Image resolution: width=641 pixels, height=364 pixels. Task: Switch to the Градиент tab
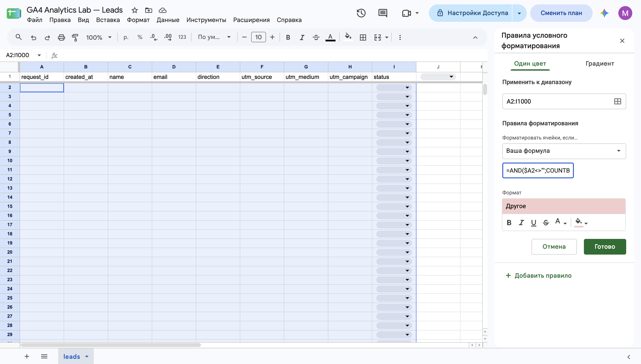600,63
